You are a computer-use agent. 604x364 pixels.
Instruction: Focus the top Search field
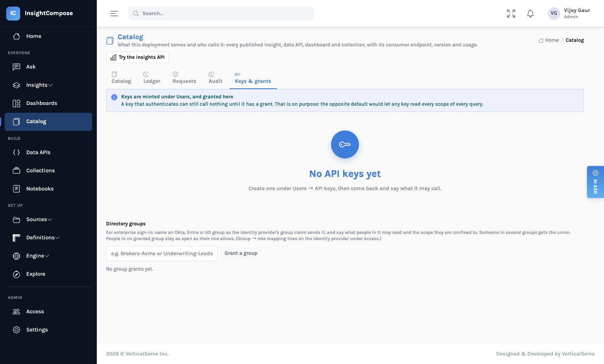click(x=221, y=14)
